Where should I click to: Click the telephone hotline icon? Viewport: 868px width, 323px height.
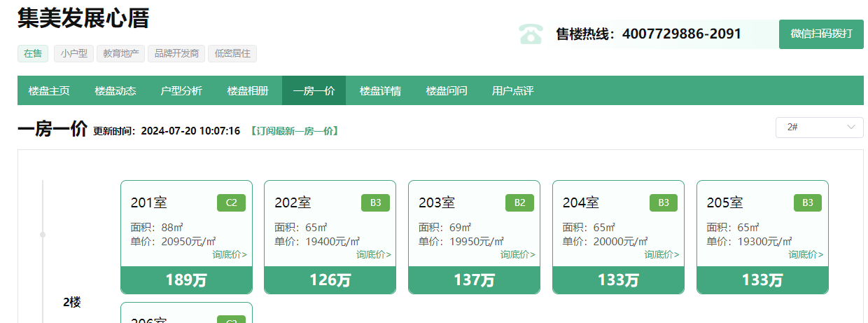531,34
